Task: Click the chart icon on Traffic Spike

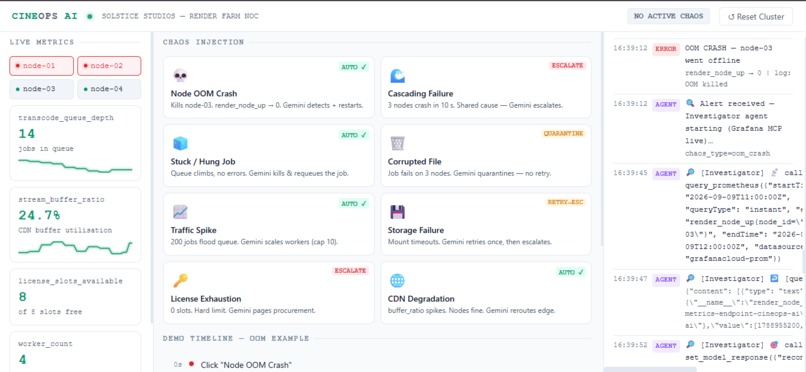Action: [180, 212]
